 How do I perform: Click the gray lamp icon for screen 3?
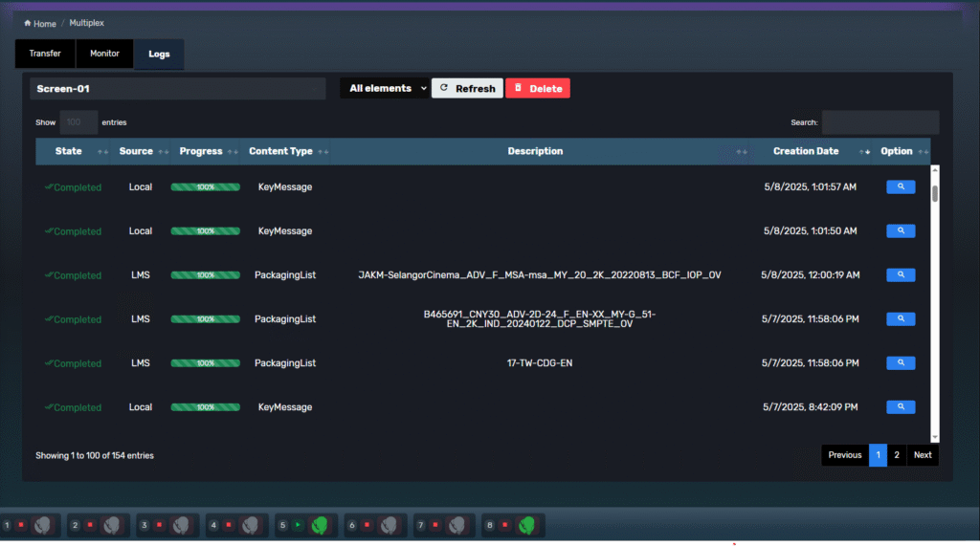coord(181,525)
